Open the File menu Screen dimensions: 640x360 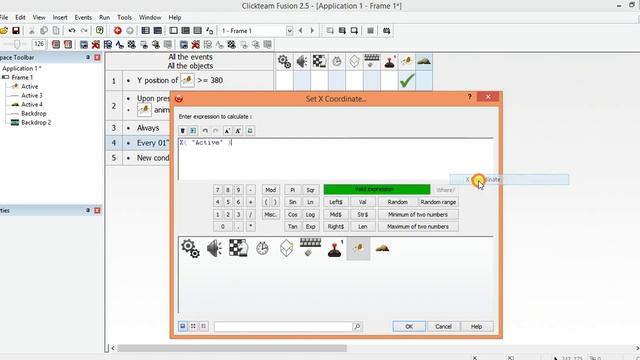tap(4, 18)
